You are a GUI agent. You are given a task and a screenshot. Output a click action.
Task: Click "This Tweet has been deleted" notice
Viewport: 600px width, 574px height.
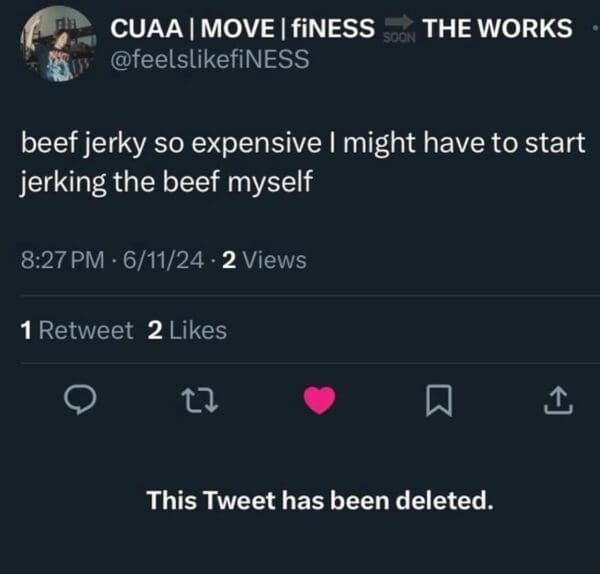pos(320,499)
